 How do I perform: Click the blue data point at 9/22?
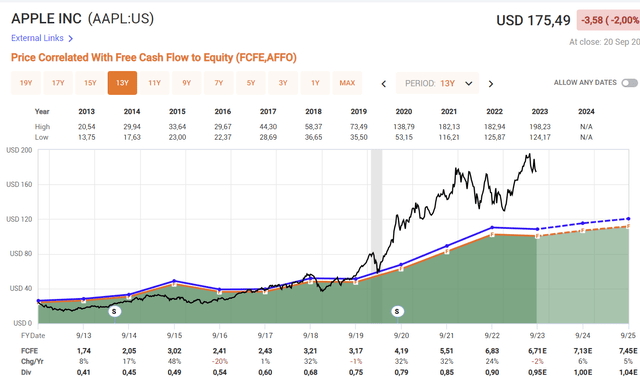point(492,227)
